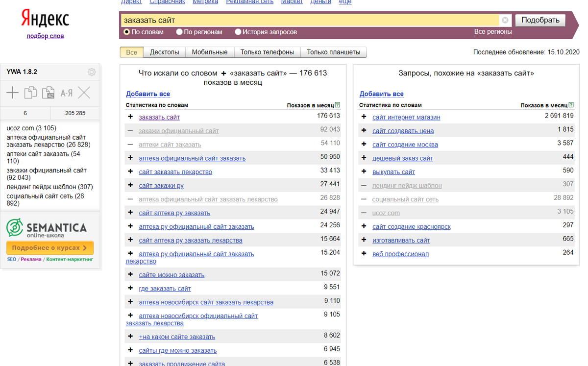Click impressions value '2 691 819'
The width and height of the screenshot is (588, 366).
tap(559, 116)
